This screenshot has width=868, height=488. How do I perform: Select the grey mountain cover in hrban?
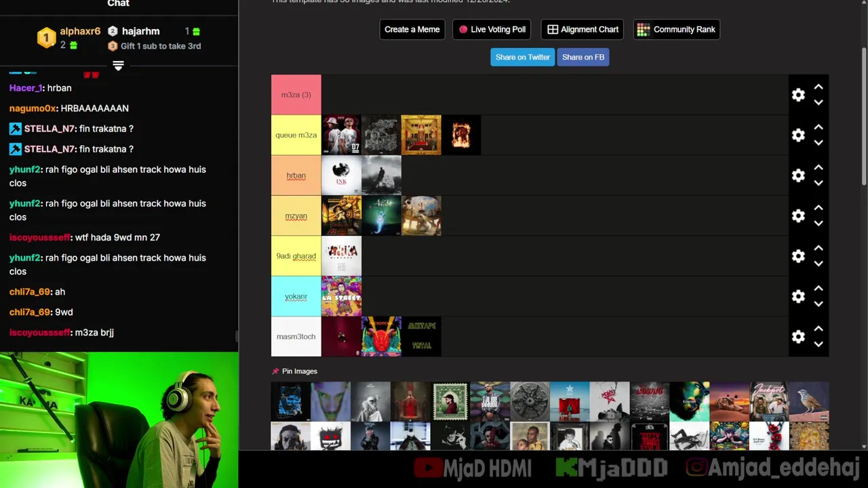(x=381, y=176)
